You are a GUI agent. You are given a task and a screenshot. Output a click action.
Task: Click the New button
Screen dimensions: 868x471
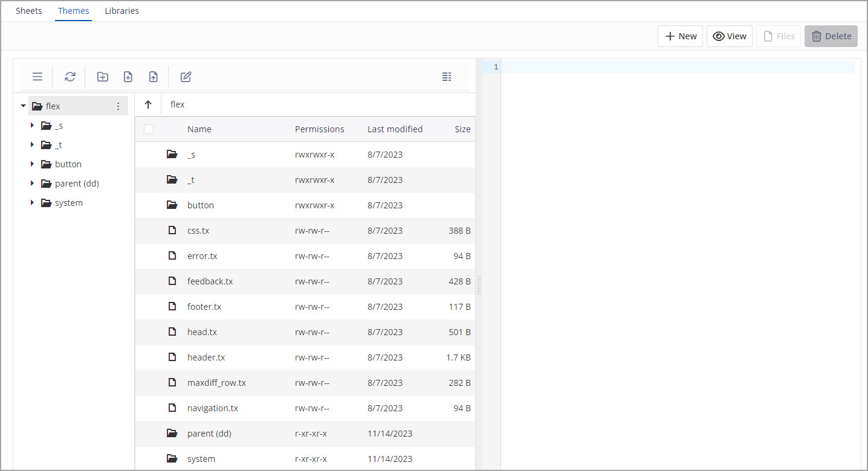pyautogui.click(x=681, y=36)
